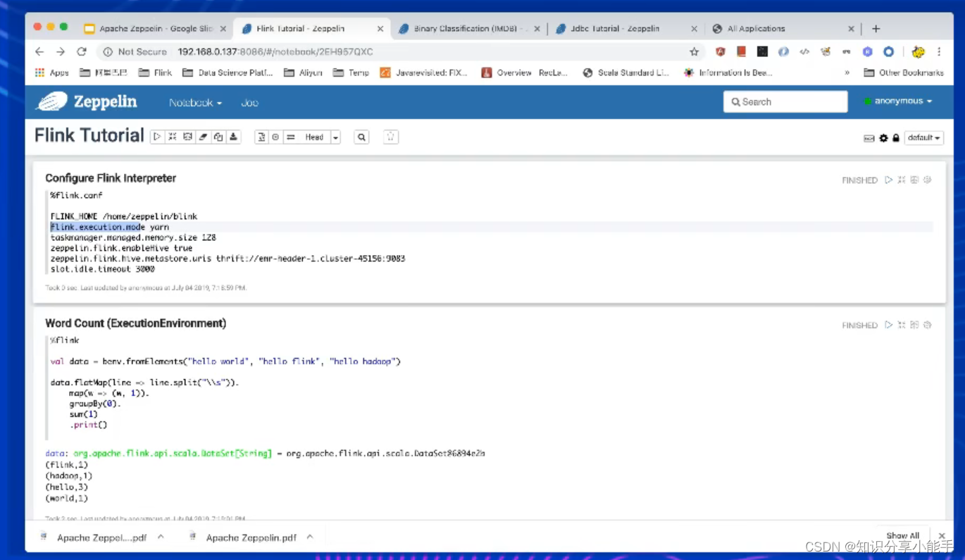Open interpreter binding gear icon

[x=884, y=138]
